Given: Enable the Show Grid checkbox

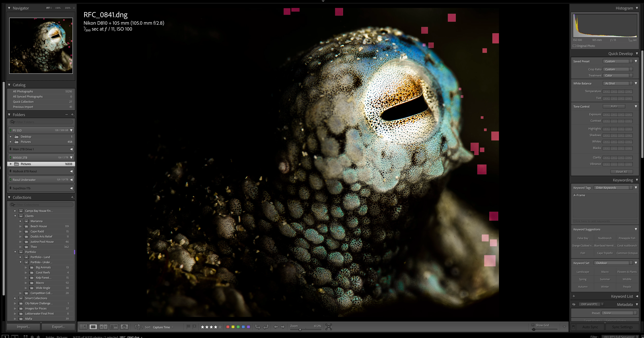Looking at the screenshot, I should (x=533, y=325).
